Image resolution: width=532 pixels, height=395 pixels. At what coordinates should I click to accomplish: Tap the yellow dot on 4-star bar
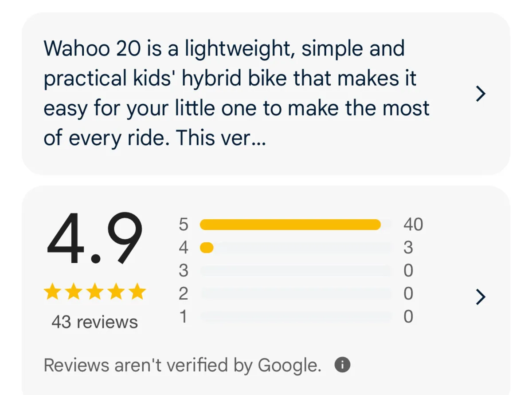pyautogui.click(x=207, y=248)
